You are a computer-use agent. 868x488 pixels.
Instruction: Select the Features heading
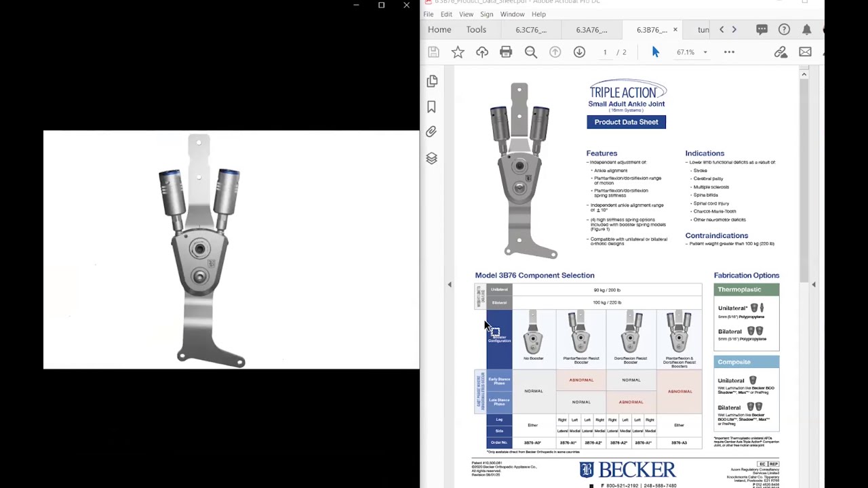click(x=601, y=153)
